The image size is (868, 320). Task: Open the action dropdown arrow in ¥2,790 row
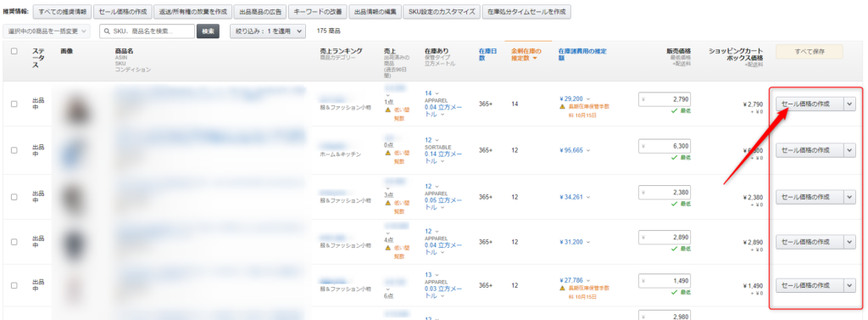click(849, 104)
